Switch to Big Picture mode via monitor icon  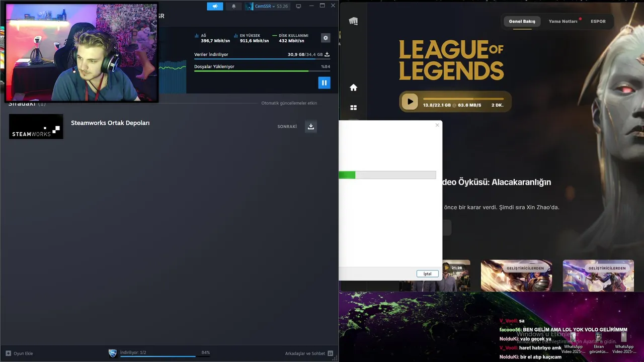[298, 6]
